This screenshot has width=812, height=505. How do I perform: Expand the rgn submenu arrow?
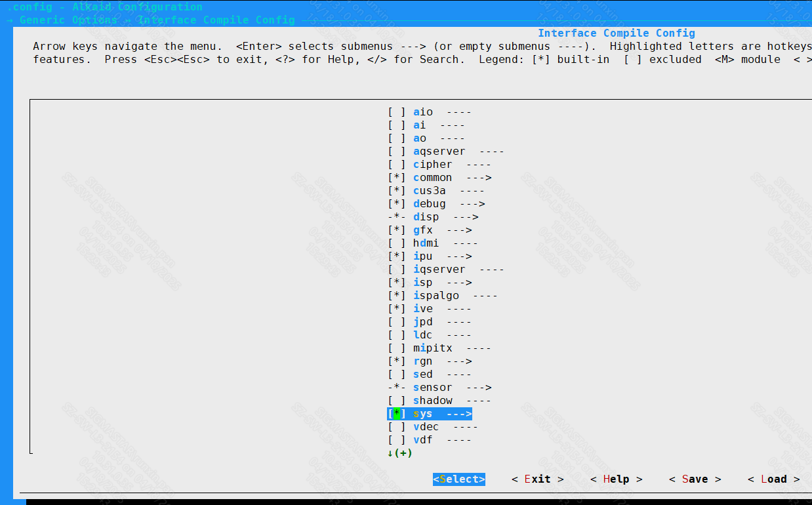[x=459, y=361]
